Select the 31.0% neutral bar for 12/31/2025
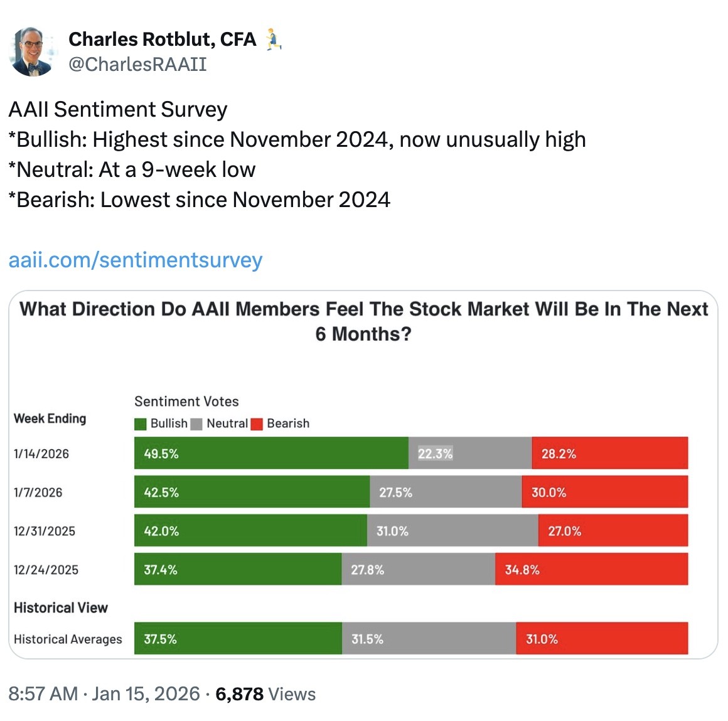This screenshot has height=721, width=728. point(452,531)
